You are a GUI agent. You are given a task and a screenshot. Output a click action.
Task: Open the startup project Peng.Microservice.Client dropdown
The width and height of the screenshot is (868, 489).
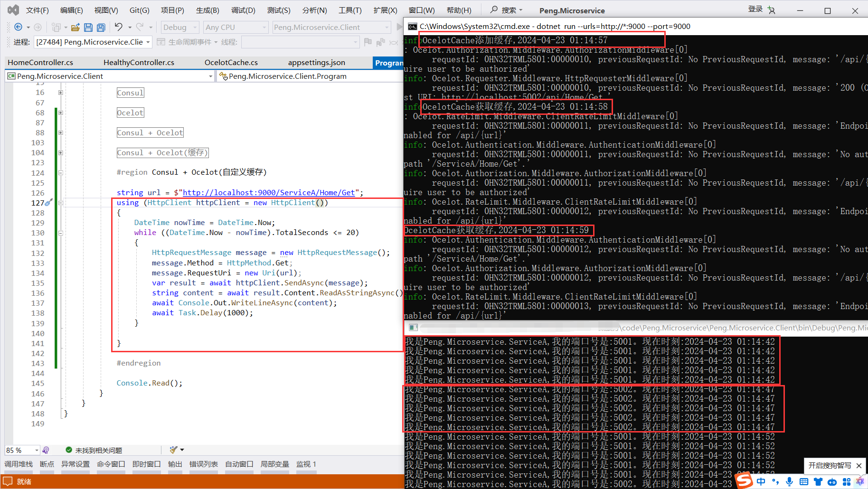point(331,28)
